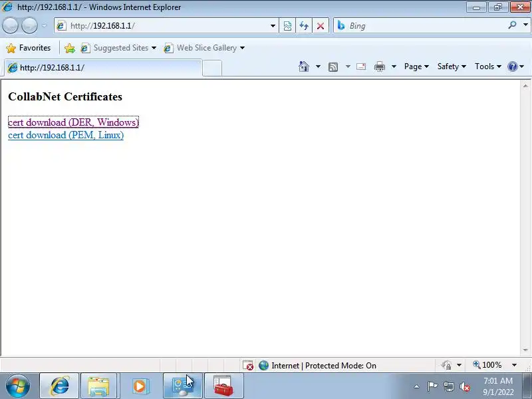The image size is (532, 399).
Task: Open the Safety menu
Action: [x=452, y=66]
